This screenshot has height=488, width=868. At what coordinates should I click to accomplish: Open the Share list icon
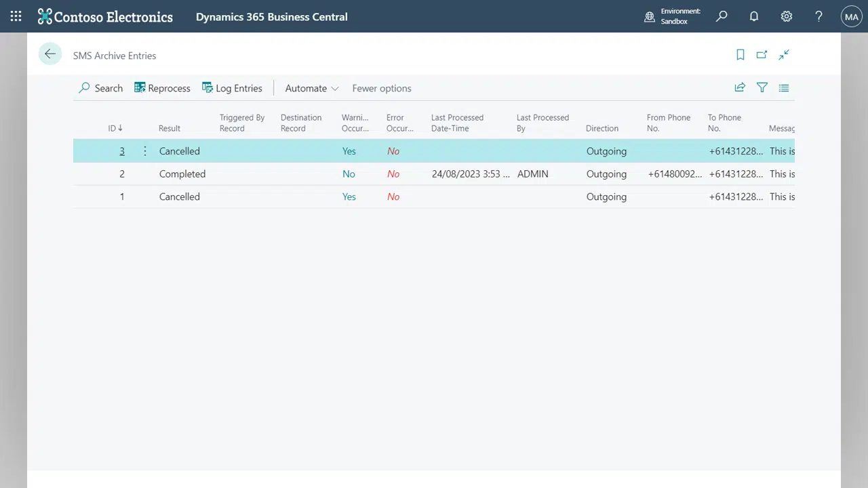pos(740,87)
